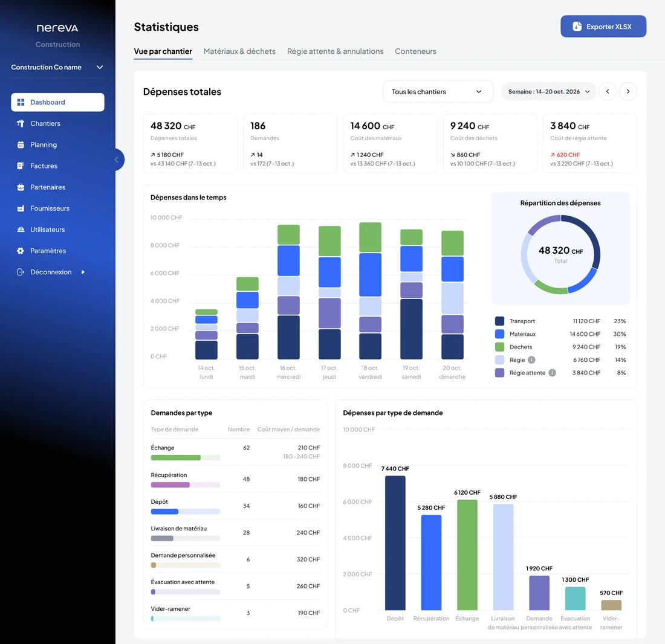This screenshot has width=665, height=644.
Task: Open the Semaine 14–20 oct. 2026 selector
Action: click(549, 91)
